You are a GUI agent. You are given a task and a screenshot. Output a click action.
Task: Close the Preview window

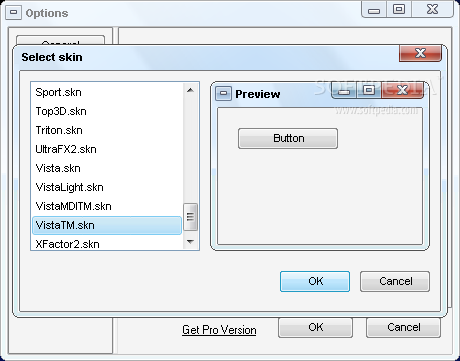tap(403, 91)
